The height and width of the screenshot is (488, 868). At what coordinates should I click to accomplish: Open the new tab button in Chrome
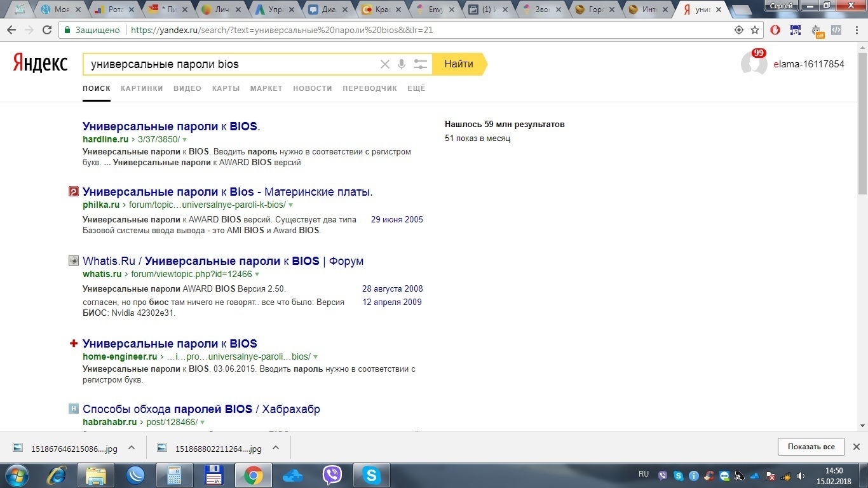coord(741,10)
